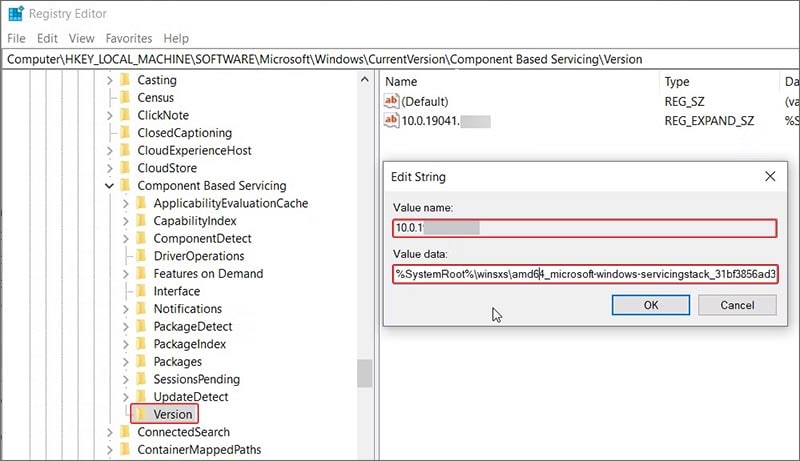Click the Value data text field
Screen dimensions: 800x461
tap(585, 274)
